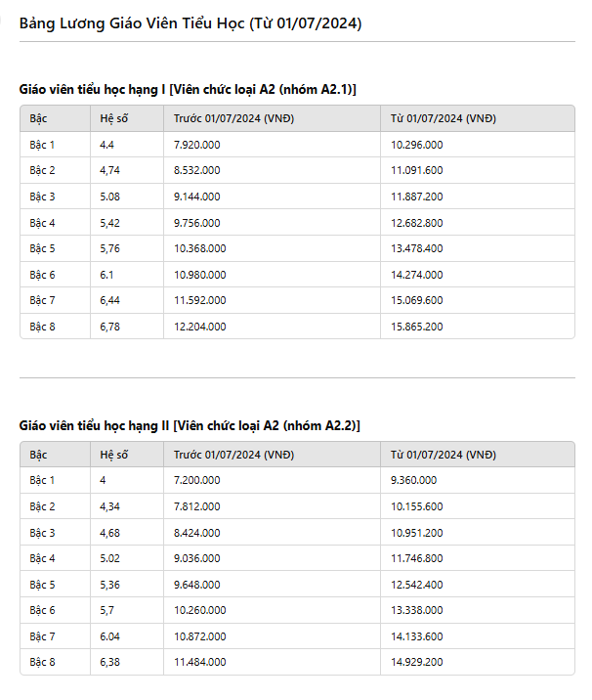The image size is (592, 700).
Task: Select the cell showing 11.746.800
Action: [478, 558]
